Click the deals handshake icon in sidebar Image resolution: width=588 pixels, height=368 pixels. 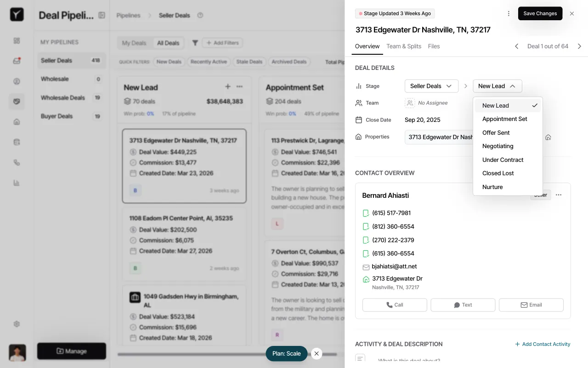(17, 101)
